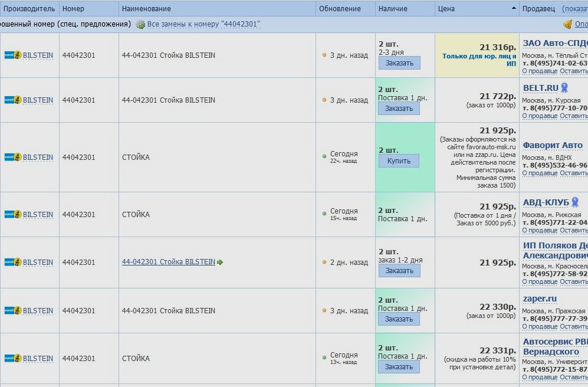Click 'О продавце' under АВД-КЛУБ
Viewport: 588px width, 387px height.
pyautogui.click(x=540, y=231)
